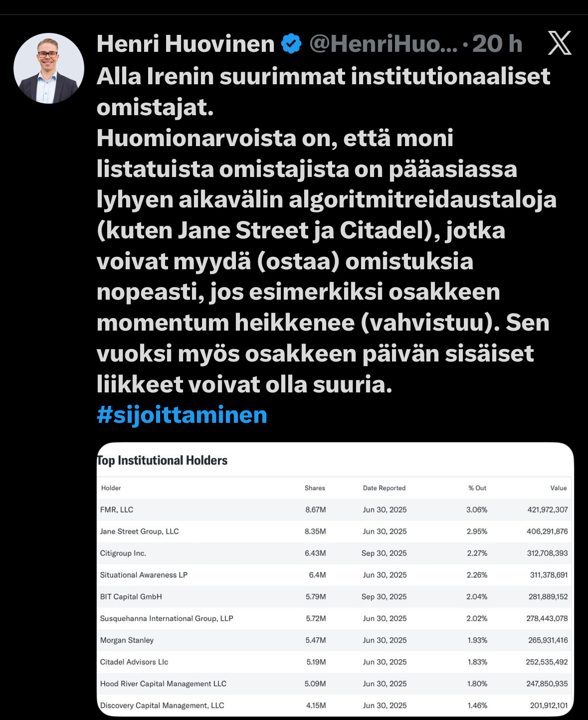588x720 pixels.
Task: Click the display name Henri Huovinen
Action: pyautogui.click(x=186, y=44)
